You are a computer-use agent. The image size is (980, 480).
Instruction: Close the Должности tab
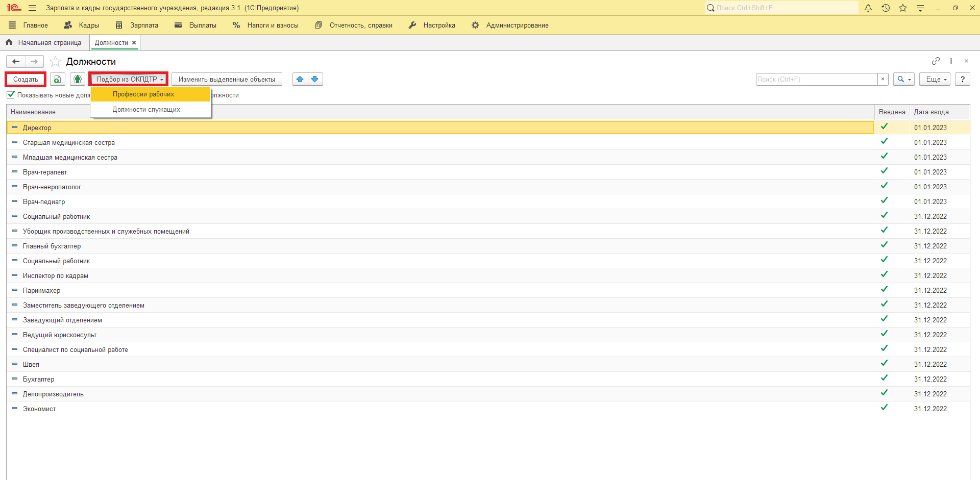(x=134, y=43)
